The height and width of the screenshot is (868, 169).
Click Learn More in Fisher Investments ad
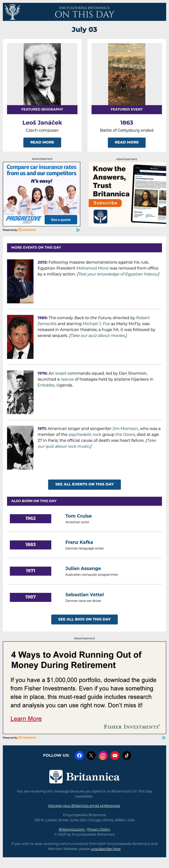click(x=26, y=719)
